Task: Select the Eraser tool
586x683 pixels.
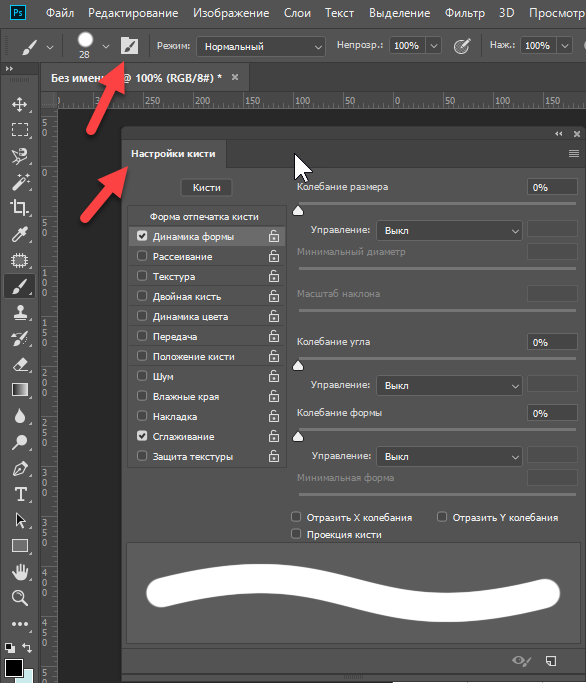Action: click(x=20, y=364)
